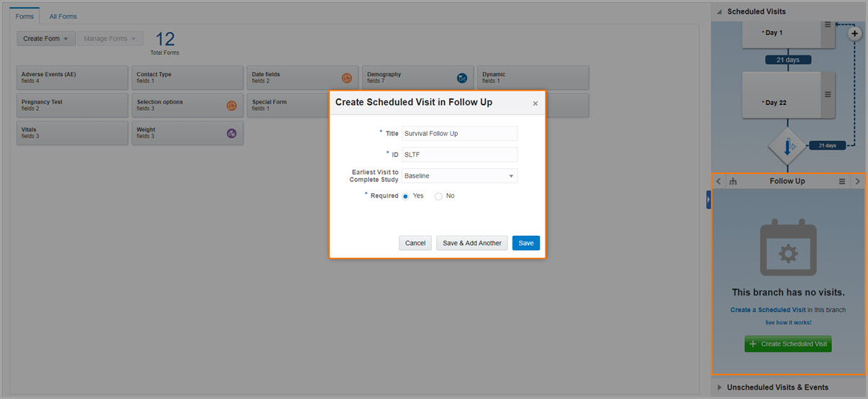Click the 21 days label beside the branch
Viewport: 868px width, 399px height.
click(x=828, y=145)
